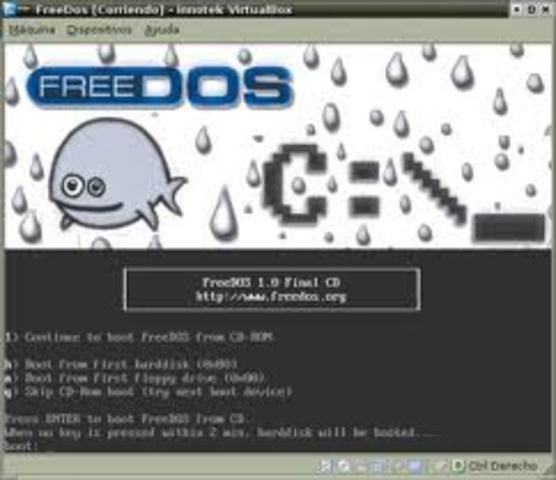
Task: Click 'Boot from first harddisk' line
Action: coord(121,364)
